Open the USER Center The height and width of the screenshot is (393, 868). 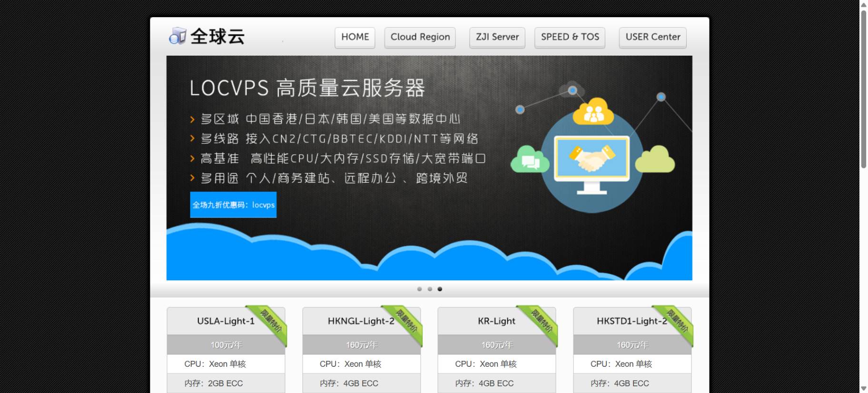[x=653, y=37]
